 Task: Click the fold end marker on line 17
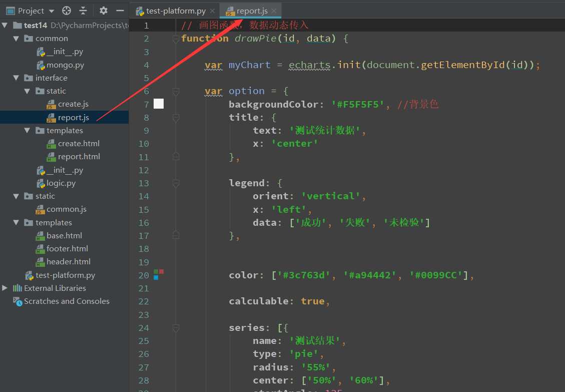176,235
